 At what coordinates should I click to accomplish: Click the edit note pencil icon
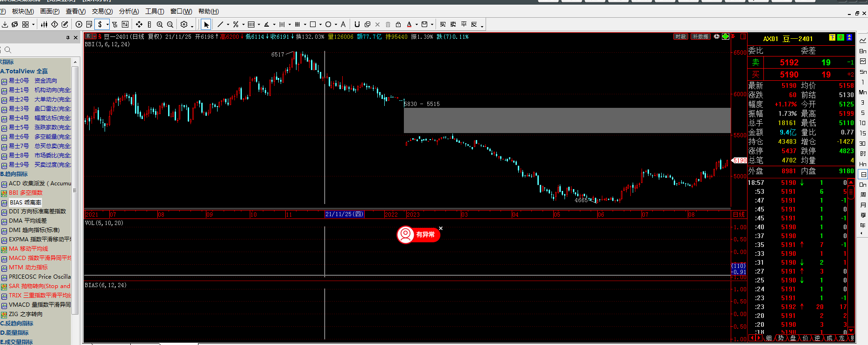[65, 24]
